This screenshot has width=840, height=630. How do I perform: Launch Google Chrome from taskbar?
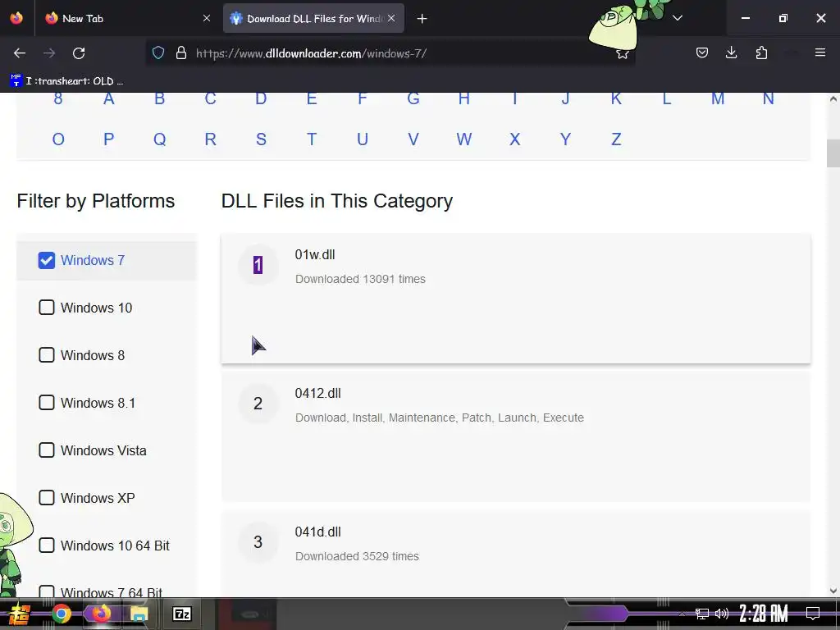coord(61,614)
